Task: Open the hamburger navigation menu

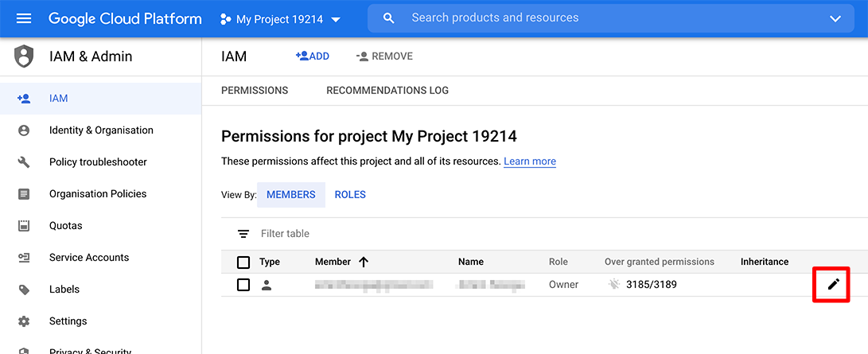Action: (24, 19)
